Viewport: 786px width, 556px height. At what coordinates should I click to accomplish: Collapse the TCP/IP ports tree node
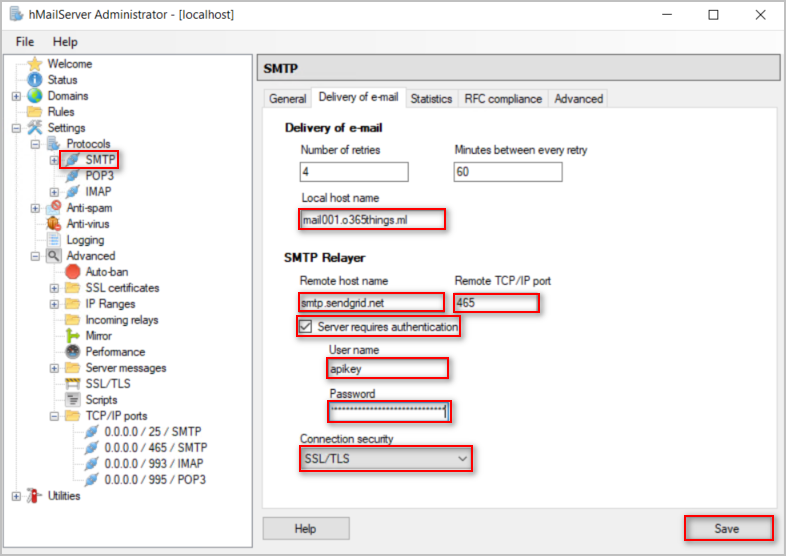54,417
